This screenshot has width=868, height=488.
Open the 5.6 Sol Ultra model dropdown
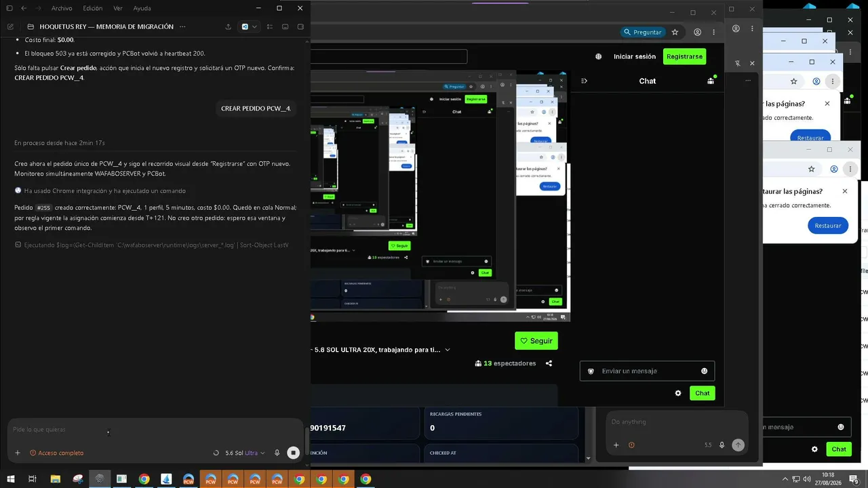[244, 453]
